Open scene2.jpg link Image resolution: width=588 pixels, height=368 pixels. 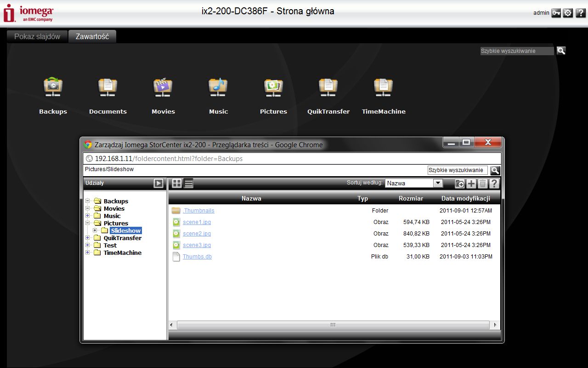tap(197, 234)
